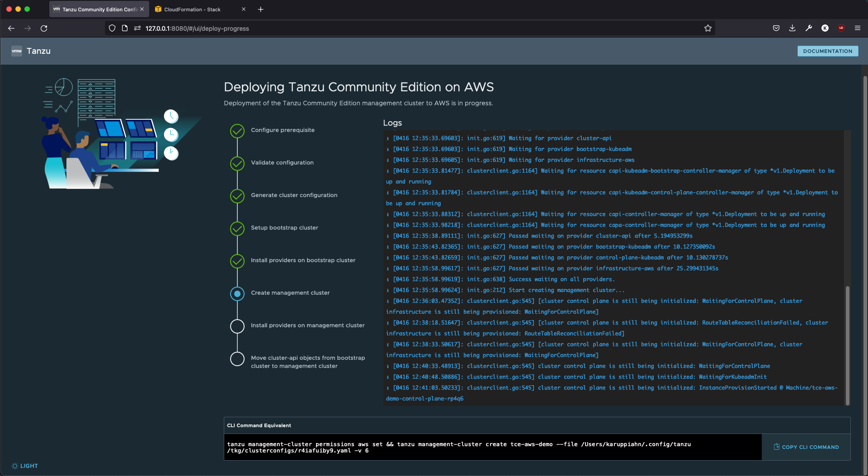This screenshot has width=868, height=476.
Task: Click the browser forward arrow
Action: click(x=28, y=28)
